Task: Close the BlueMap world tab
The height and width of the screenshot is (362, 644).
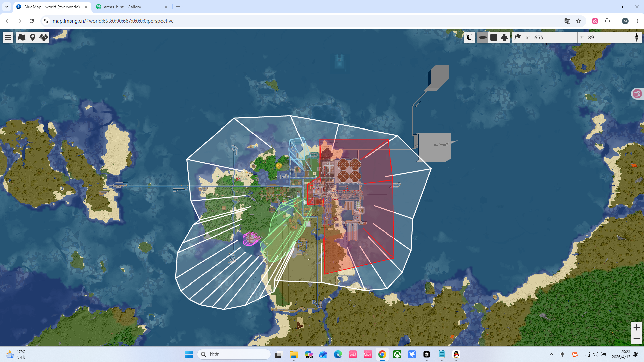Action: click(86, 7)
